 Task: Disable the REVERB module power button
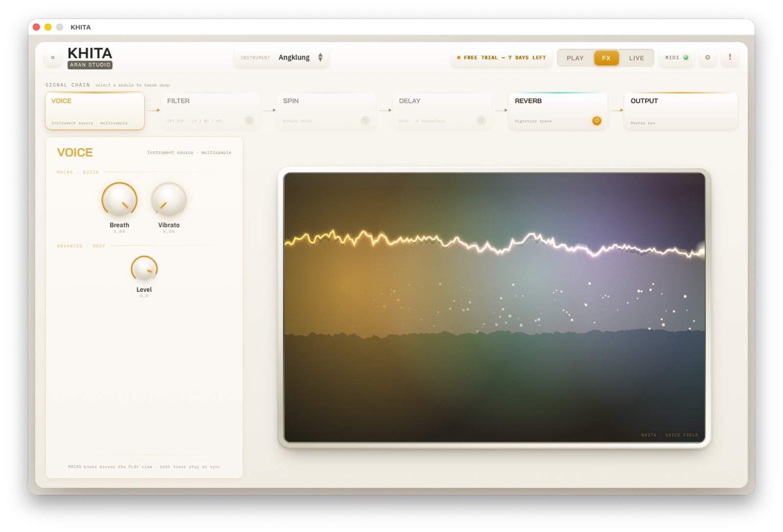pyautogui.click(x=597, y=120)
